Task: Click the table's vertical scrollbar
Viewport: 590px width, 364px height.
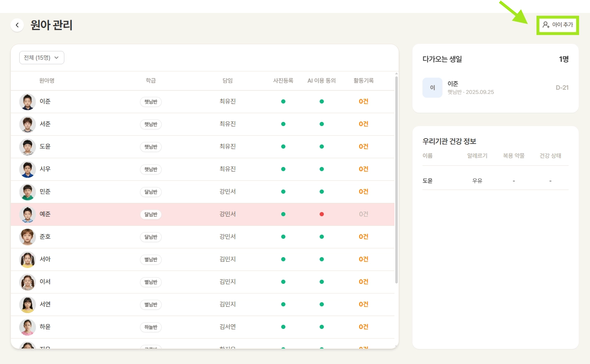Action: 396,179
